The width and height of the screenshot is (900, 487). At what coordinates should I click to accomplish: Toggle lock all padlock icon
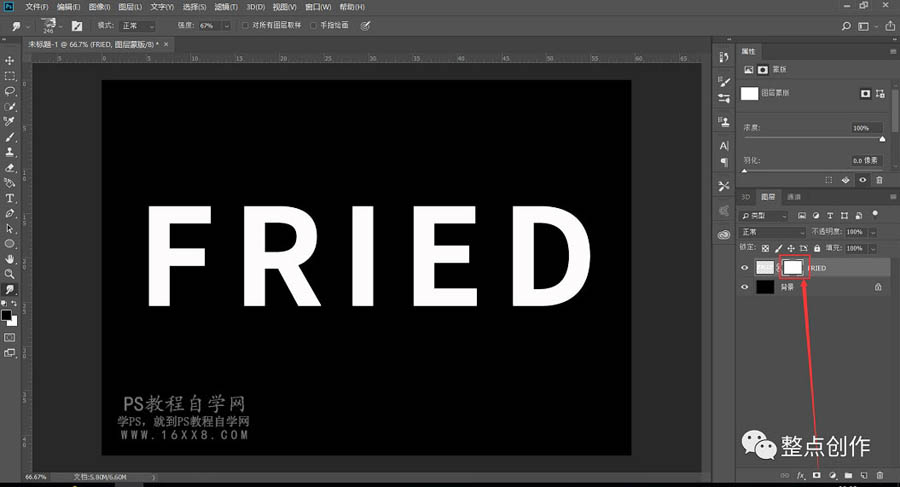tap(817, 248)
